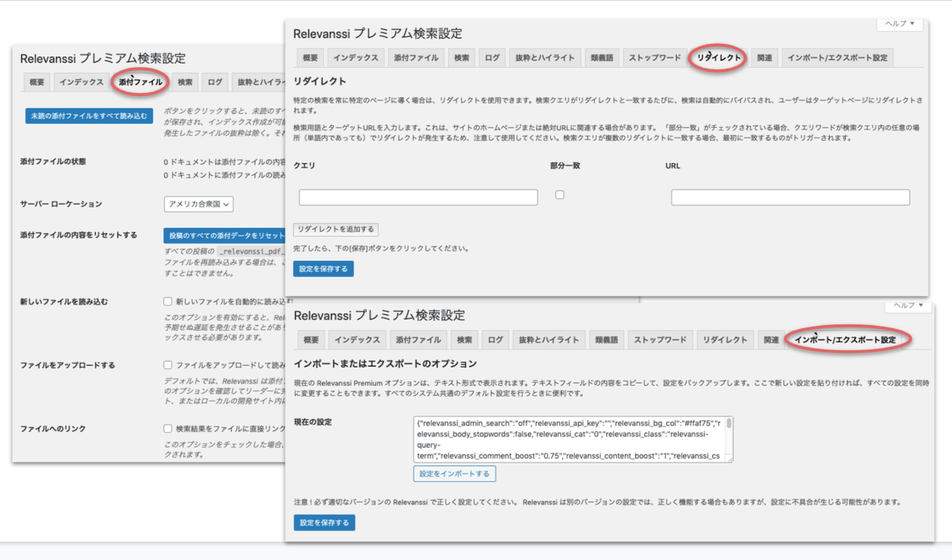Image resolution: width=952 pixels, height=560 pixels.
Task: Toggle the 部分一致 checkbox
Action: (x=560, y=195)
